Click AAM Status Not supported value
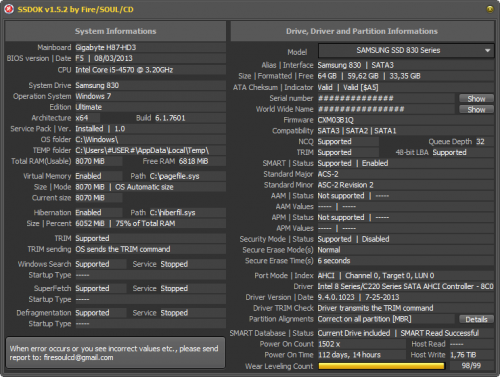500x377 pixels. click(341, 196)
